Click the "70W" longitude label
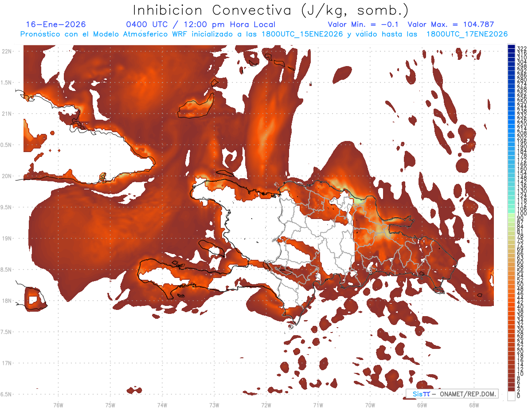The width and height of the screenshot is (532, 411). pos(370,405)
